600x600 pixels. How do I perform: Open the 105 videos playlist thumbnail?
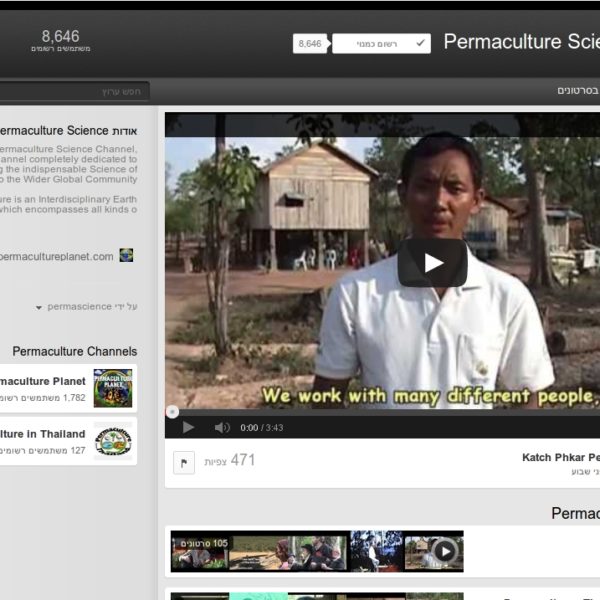[x=317, y=551]
